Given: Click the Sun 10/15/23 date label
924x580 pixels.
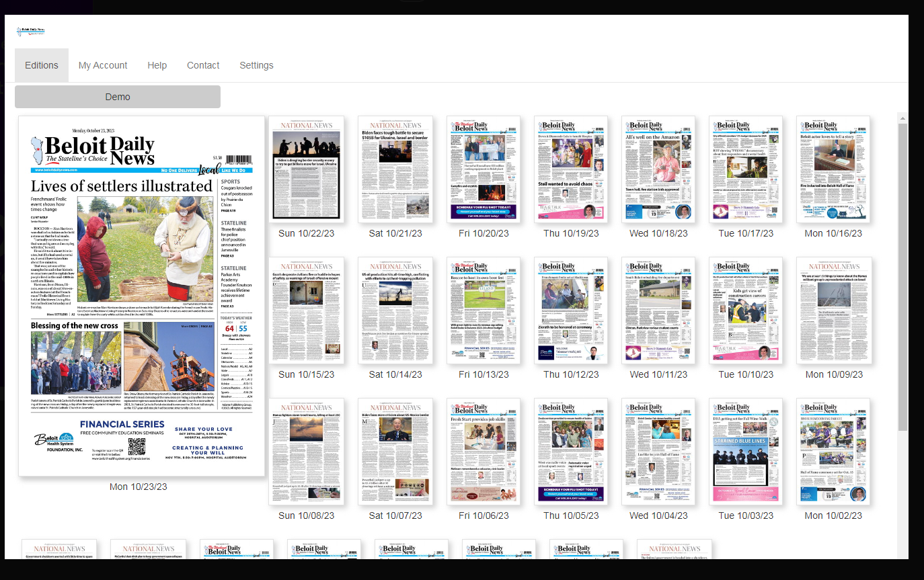Looking at the screenshot, I should pos(306,374).
